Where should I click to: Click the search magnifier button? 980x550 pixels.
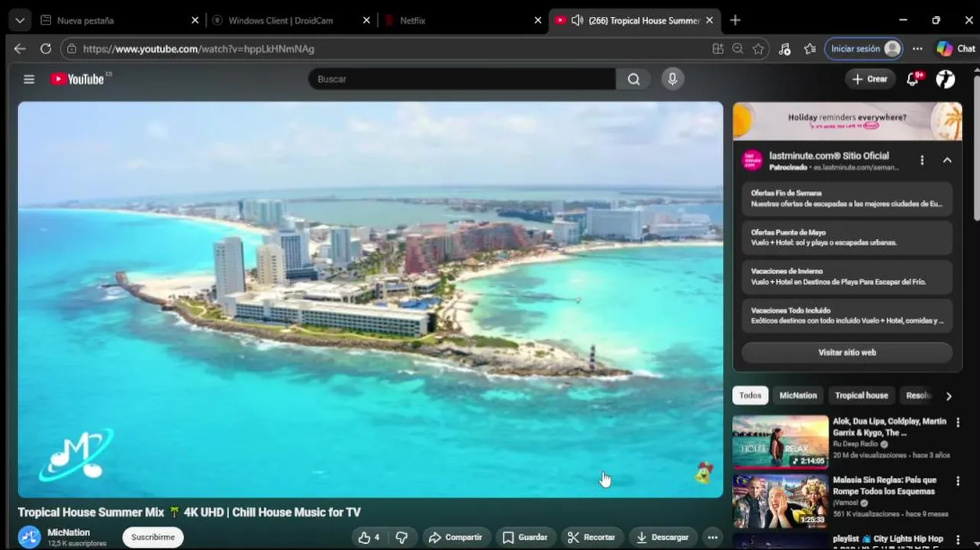point(633,79)
